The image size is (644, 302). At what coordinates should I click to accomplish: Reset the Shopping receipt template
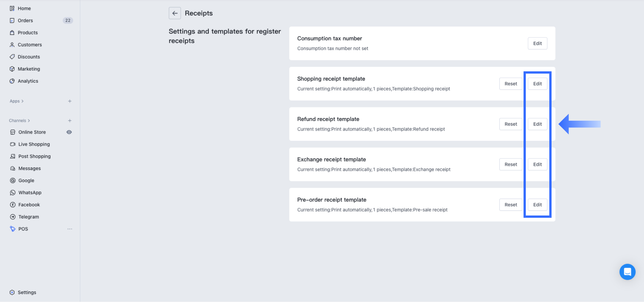click(x=511, y=84)
